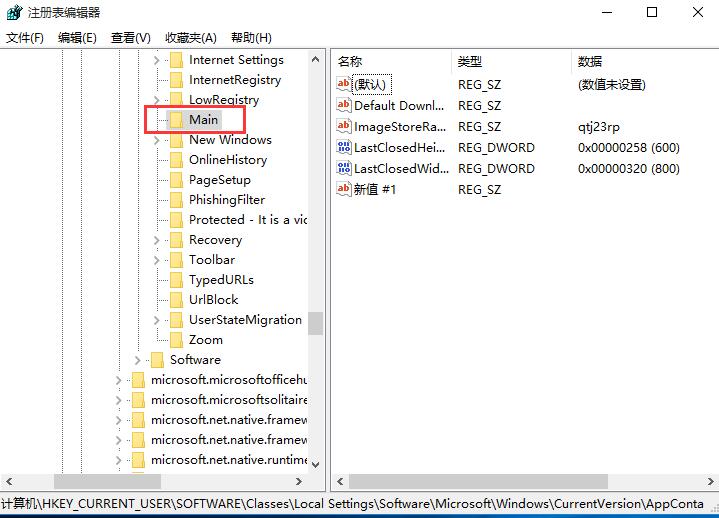Click the tree pane scroll down arrow
This screenshot has width=719, height=518.
[315, 464]
